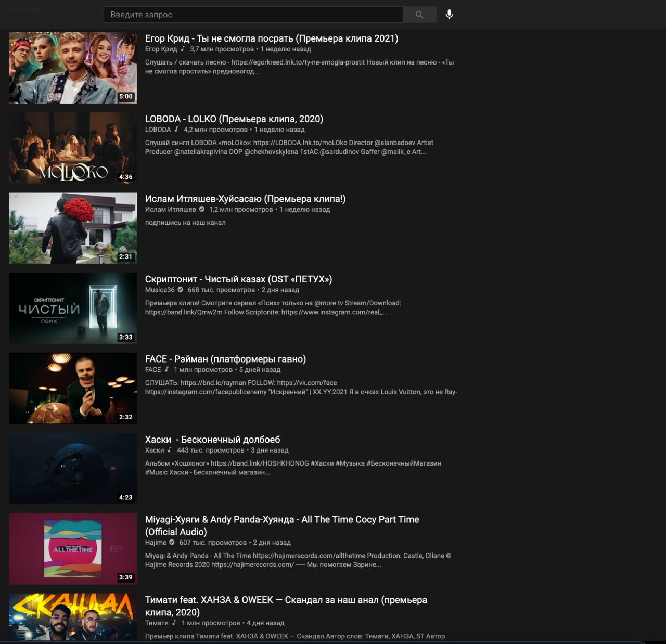Open the Miyagi & Andy Panda video title
666x644 pixels.
282,525
